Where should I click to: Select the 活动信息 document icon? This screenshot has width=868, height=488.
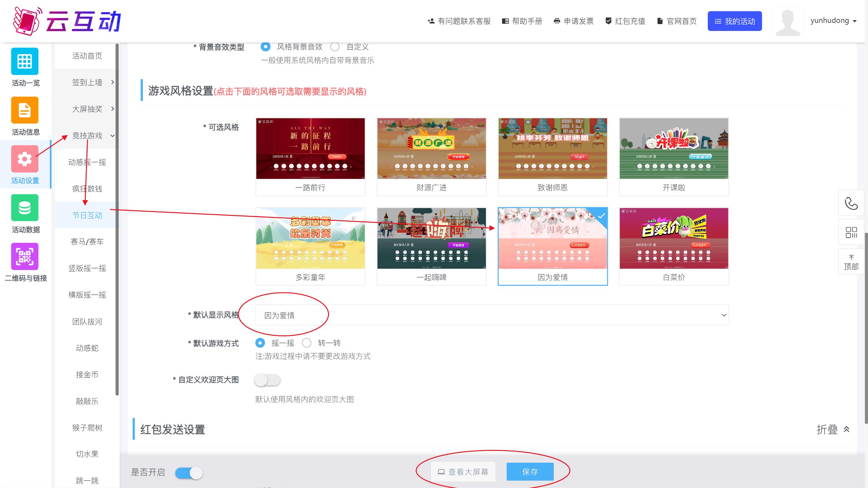[25, 110]
